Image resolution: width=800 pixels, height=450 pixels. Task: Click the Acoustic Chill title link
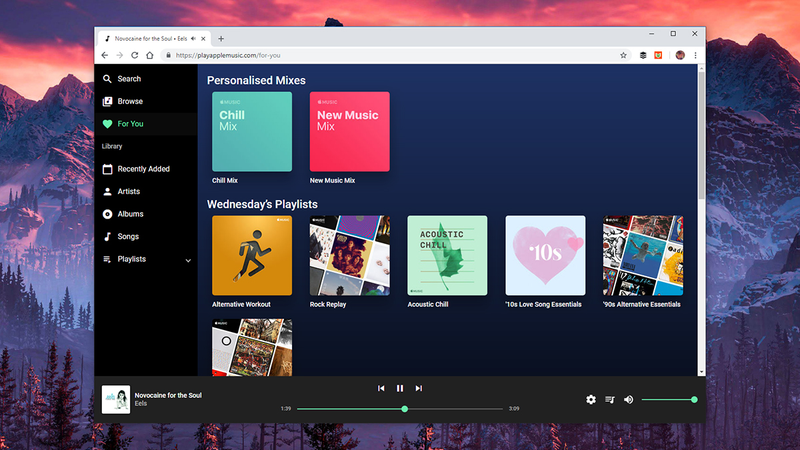(428, 305)
